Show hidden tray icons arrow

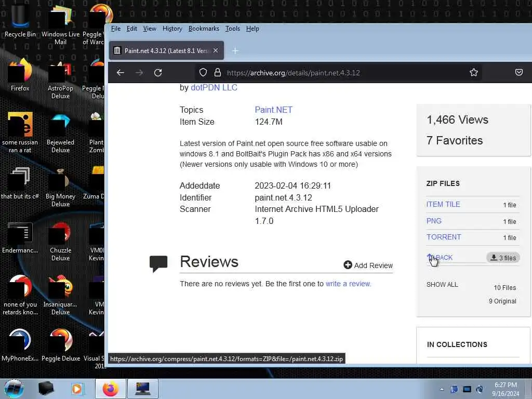[x=442, y=390]
